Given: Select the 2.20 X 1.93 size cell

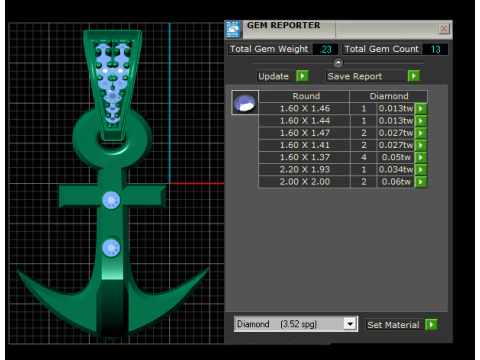Looking at the screenshot, I should coord(305,170).
